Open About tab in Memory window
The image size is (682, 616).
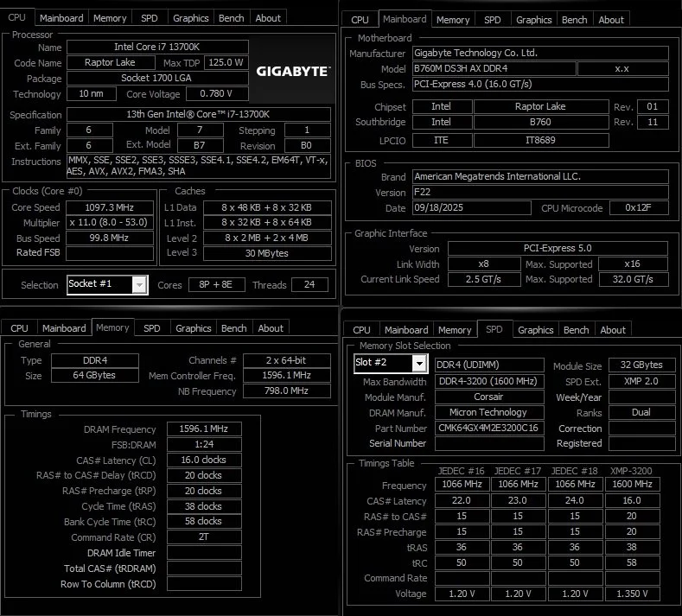click(271, 328)
